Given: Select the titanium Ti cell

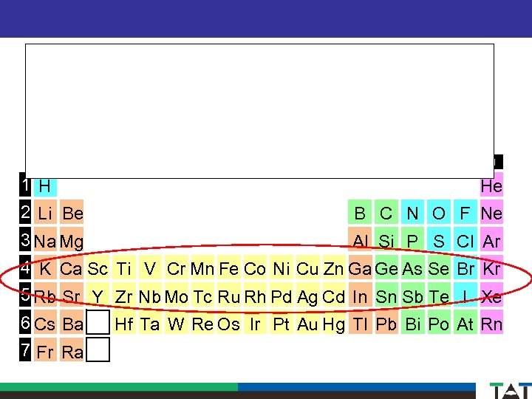Looking at the screenshot, I should point(124,267).
